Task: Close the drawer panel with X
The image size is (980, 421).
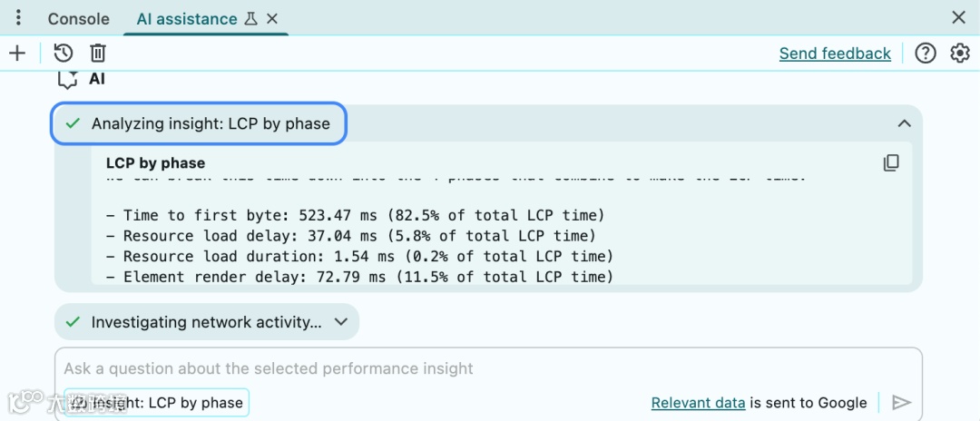Action: click(958, 18)
